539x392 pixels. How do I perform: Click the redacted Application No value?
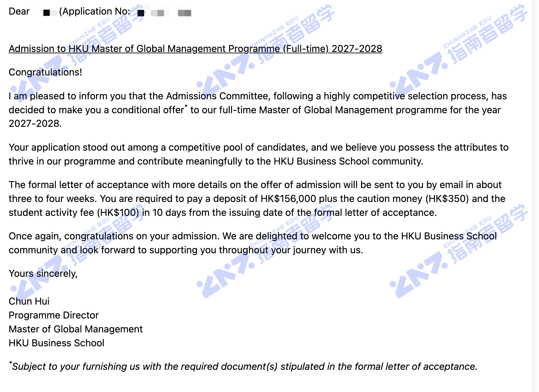tap(164, 13)
